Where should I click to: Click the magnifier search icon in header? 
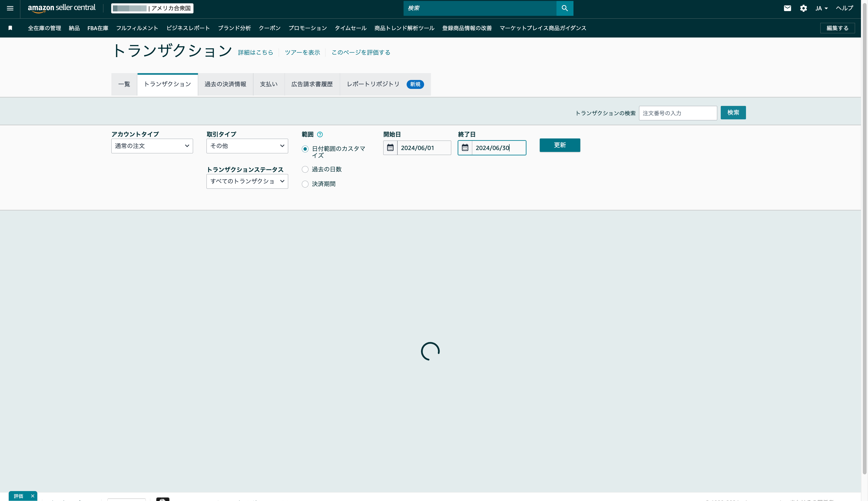[565, 8]
